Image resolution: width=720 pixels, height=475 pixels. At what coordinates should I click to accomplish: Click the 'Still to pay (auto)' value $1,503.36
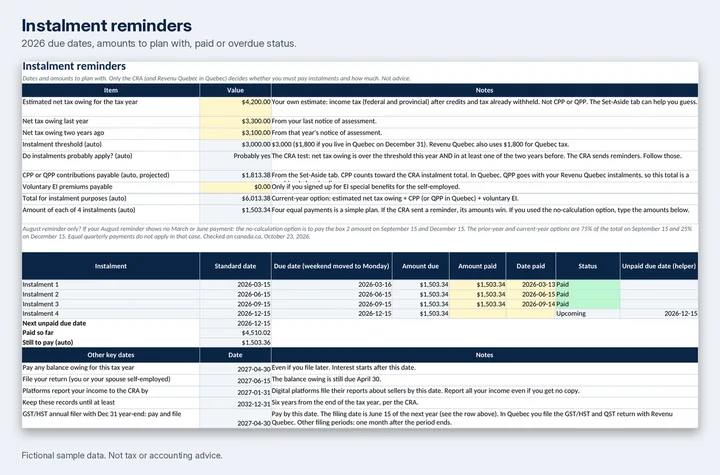(x=236, y=343)
